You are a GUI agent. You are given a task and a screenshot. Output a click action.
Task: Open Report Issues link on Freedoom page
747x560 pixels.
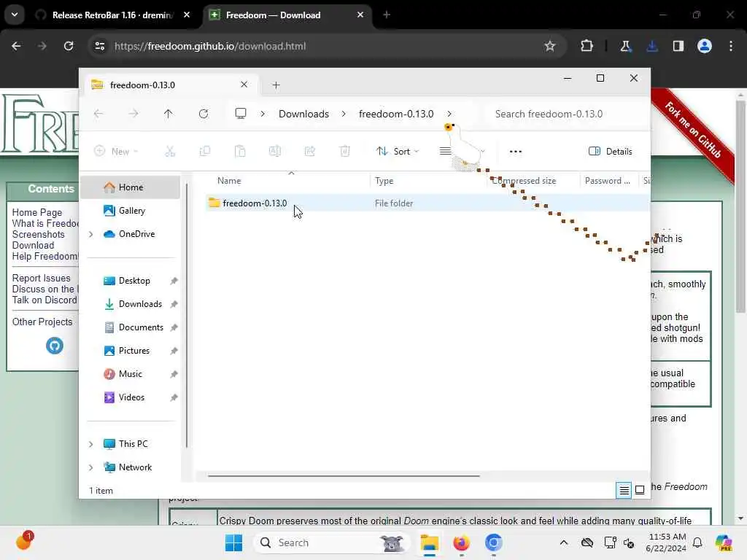41,278
